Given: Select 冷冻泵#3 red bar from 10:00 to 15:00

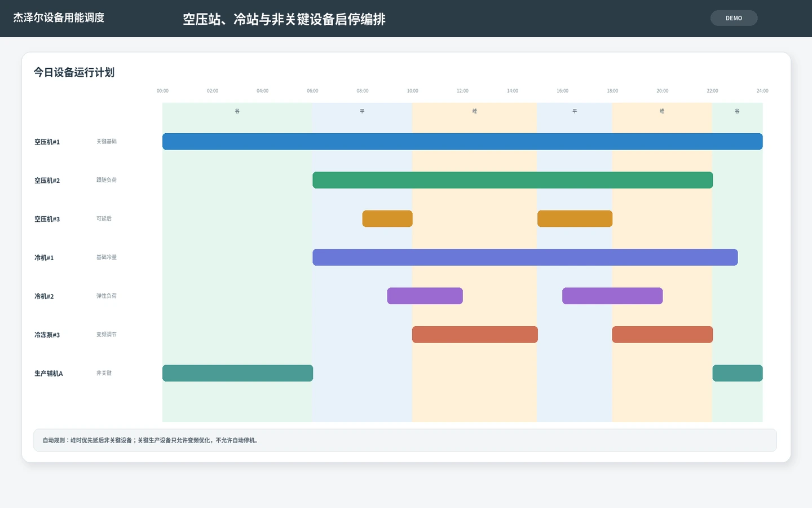Looking at the screenshot, I should pyautogui.click(x=475, y=335).
